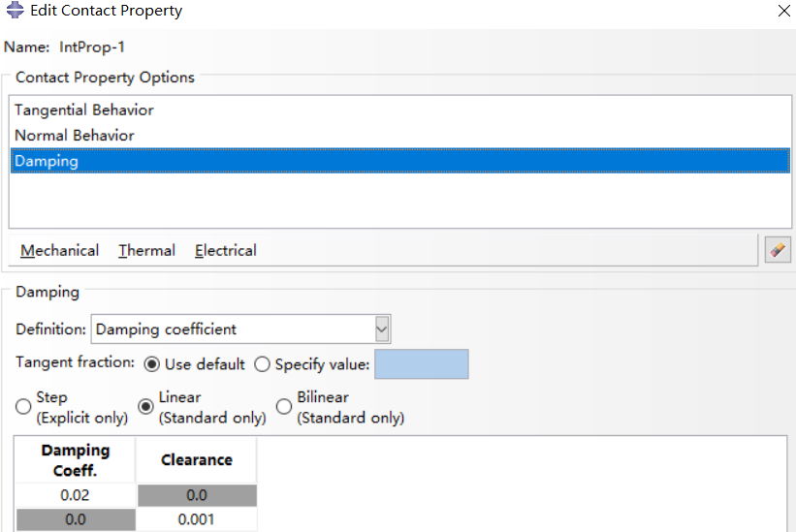Select Use default tangent fraction
The width and height of the screenshot is (796, 532).
point(152,364)
